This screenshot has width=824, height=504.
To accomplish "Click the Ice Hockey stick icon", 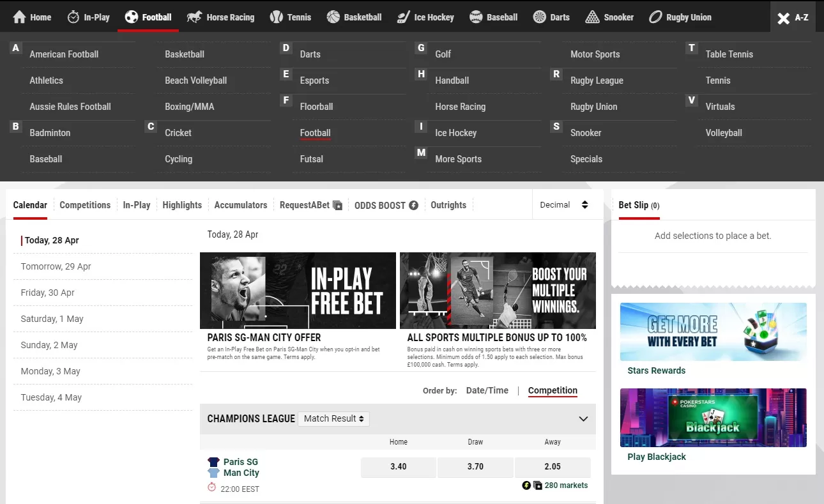I will pyautogui.click(x=403, y=17).
